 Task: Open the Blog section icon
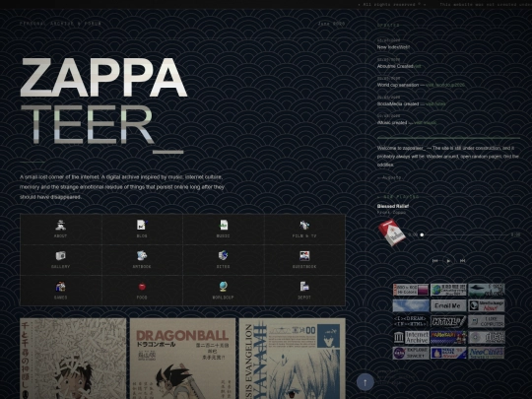tap(142, 225)
